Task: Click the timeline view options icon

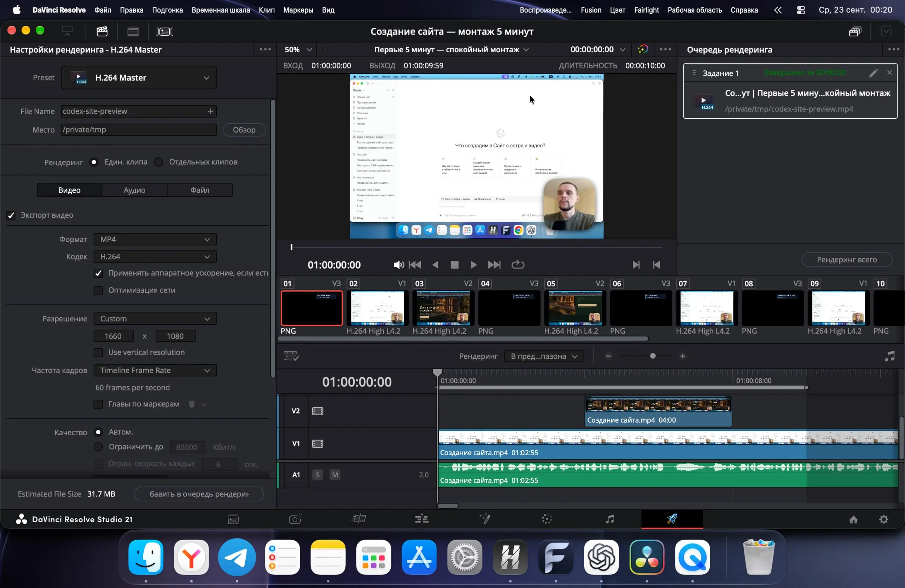Action: 291,356
